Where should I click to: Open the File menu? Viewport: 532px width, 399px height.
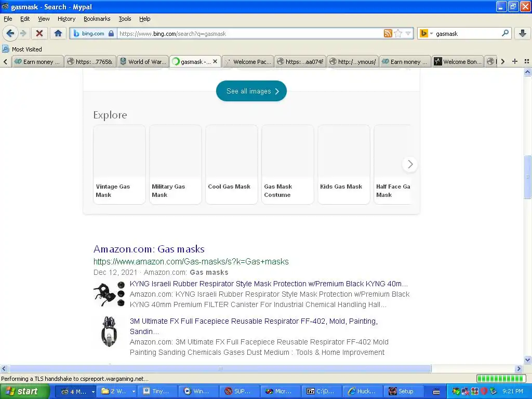pyautogui.click(x=8, y=19)
